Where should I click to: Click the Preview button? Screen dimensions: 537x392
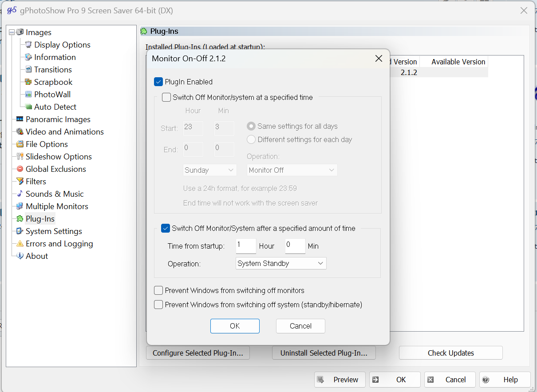pyautogui.click(x=340, y=380)
